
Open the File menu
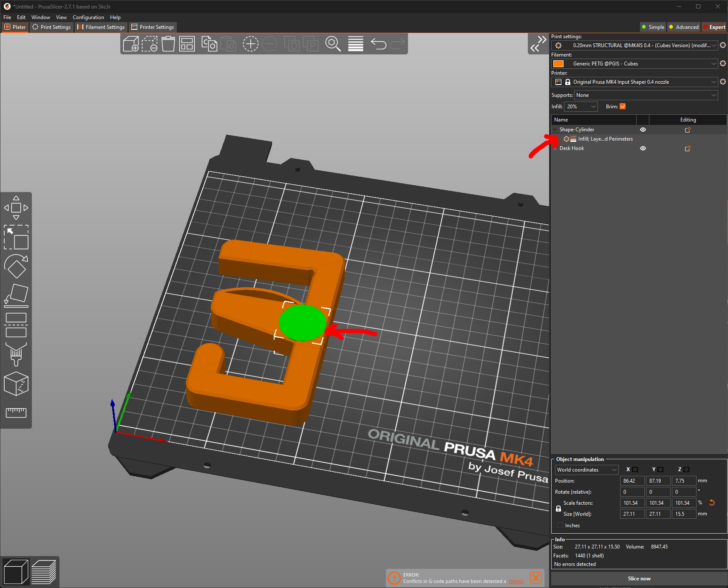coord(7,17)
